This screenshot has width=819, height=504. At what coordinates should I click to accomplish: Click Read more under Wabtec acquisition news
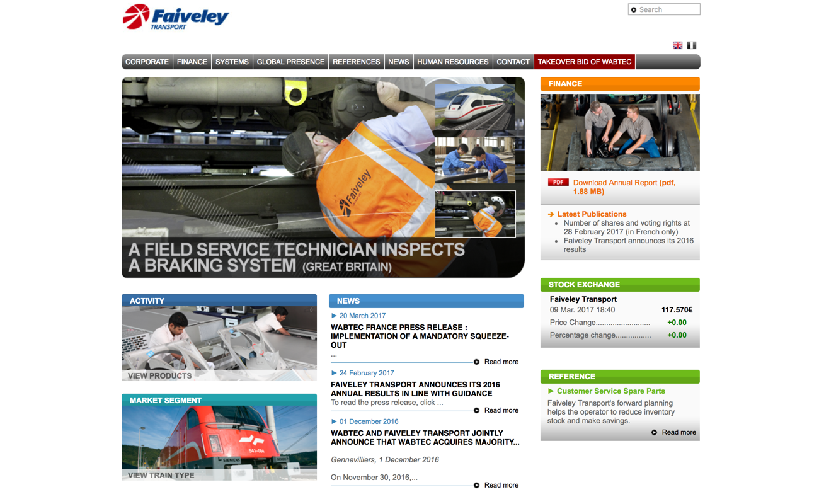coord(501,485)
